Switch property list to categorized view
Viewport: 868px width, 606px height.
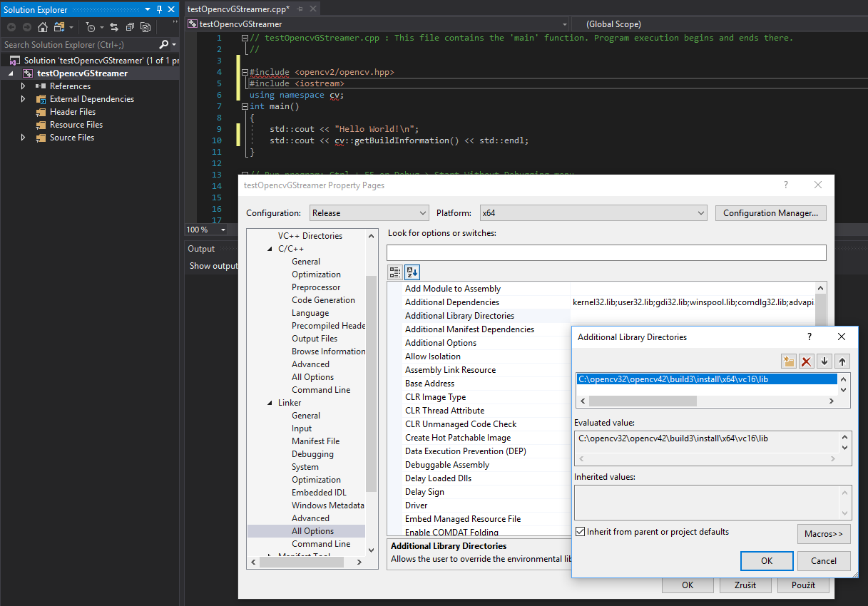pos(394,272)
